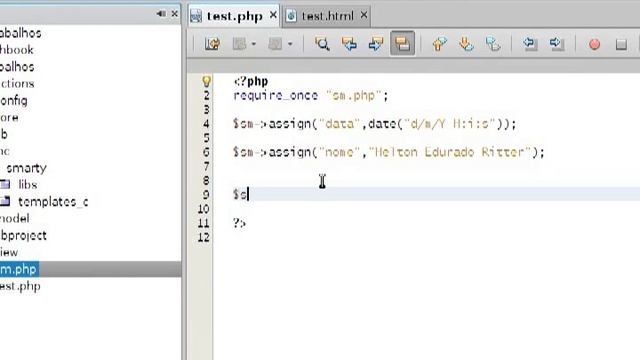Click the require_once code line
Image resolution: width=640 pixels, height=360 pixels.
311,96
